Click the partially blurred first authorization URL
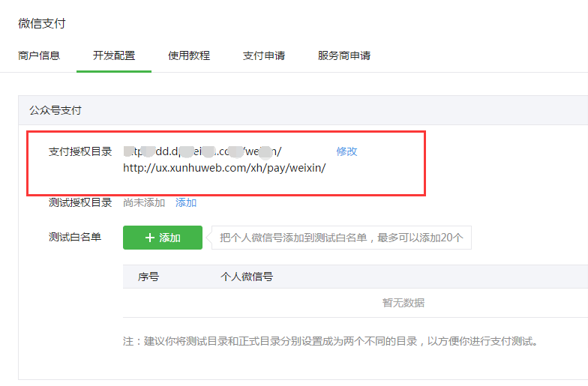This screenshot has height=386, width=588. [x=202, y=151]
